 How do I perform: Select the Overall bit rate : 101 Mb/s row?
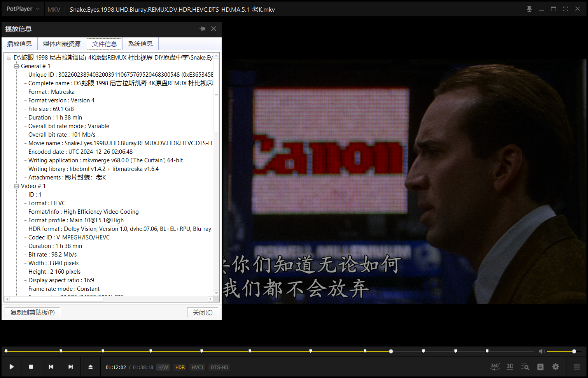[x=62, y=135]
